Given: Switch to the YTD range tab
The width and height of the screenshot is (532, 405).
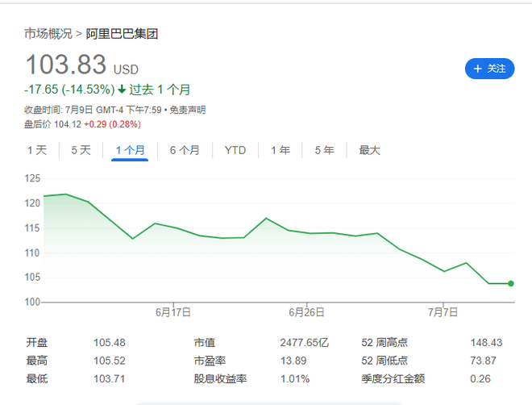Looking at the screenshot, I should point(235,150).
